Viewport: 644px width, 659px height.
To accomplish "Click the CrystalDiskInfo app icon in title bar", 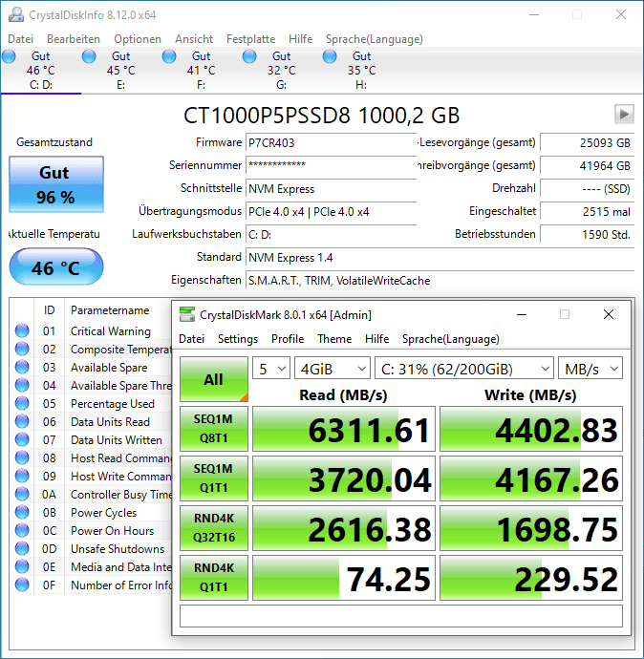I will (x=16, y=14).
